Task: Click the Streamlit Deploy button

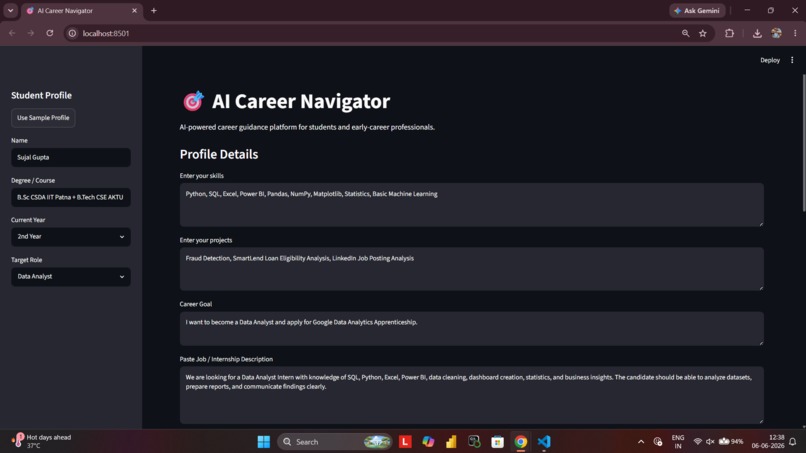Action: [770, 60]
